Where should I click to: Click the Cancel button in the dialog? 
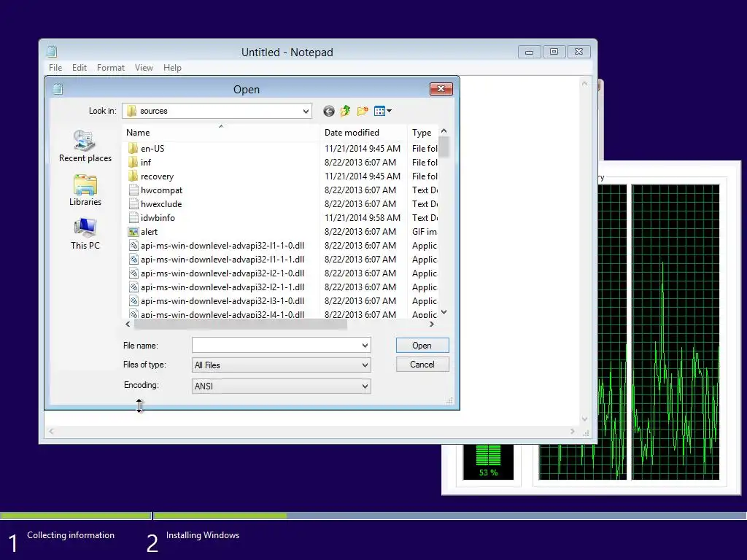(422, 365)
